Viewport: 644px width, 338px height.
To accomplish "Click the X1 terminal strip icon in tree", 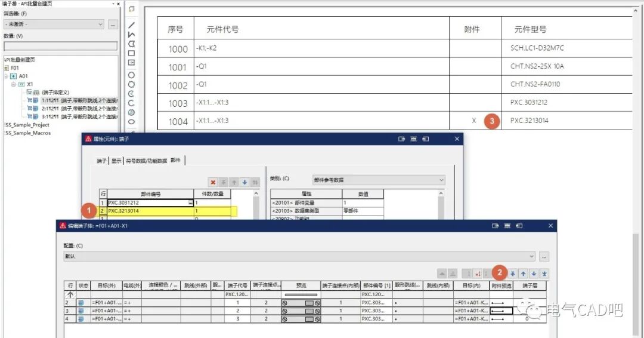I will tap(21, 84).
